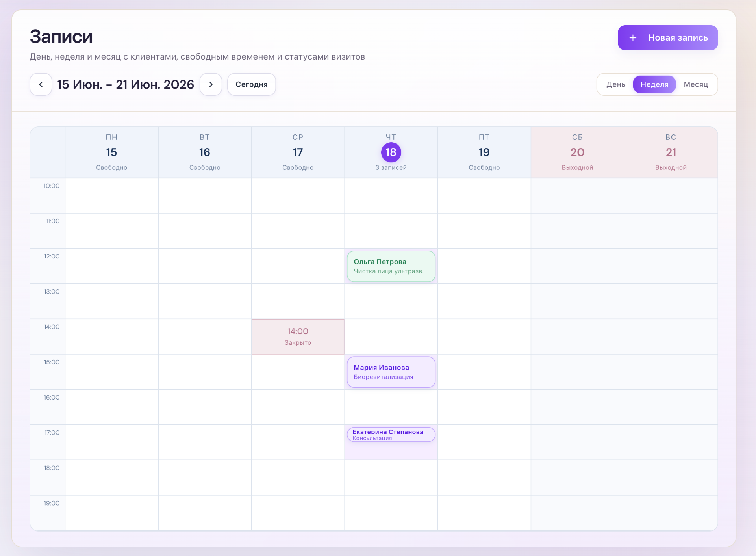Viewport: 756px width, 556px height.
Task: Open Ольга Петрова appointment card
Action: (391, 266)
